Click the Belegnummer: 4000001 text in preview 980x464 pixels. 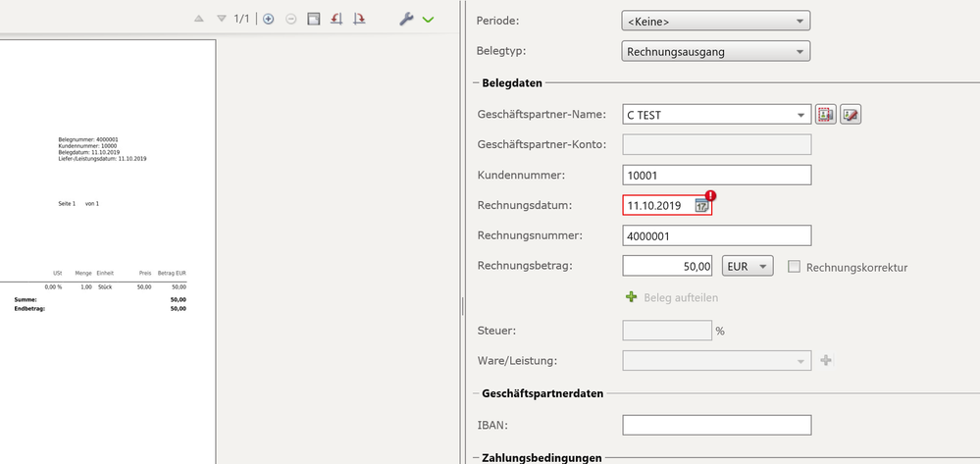[x=88, y=139]
